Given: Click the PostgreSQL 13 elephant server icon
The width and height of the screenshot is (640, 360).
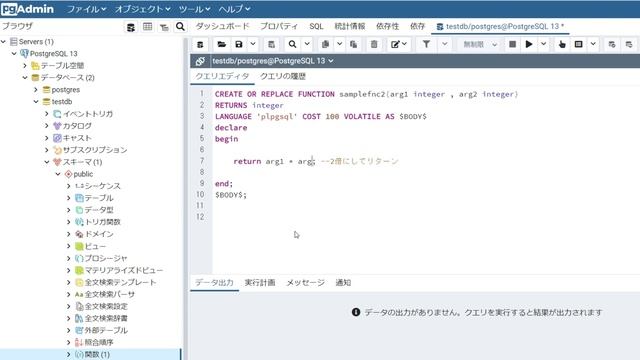Looking at the screenshot, I should pos(24,53).
